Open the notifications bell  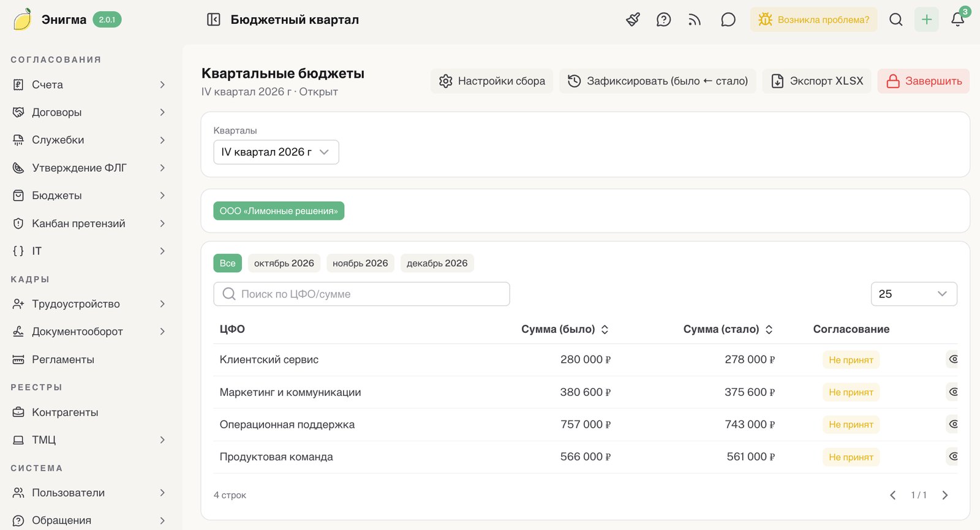point(958,20)
